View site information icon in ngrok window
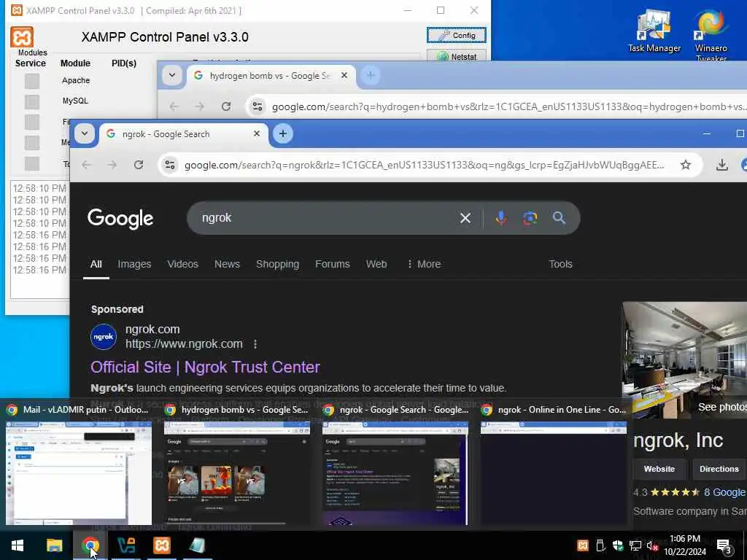 169,165
